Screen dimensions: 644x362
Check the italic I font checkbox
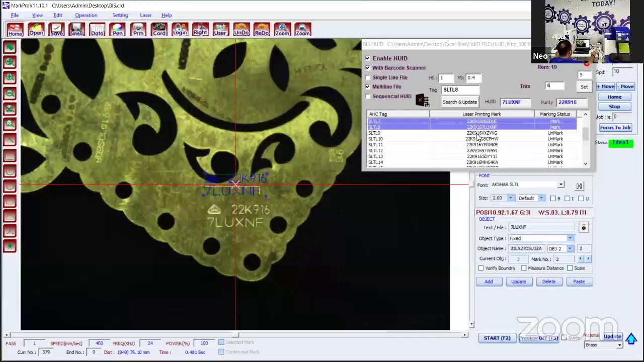pos(567,198)
